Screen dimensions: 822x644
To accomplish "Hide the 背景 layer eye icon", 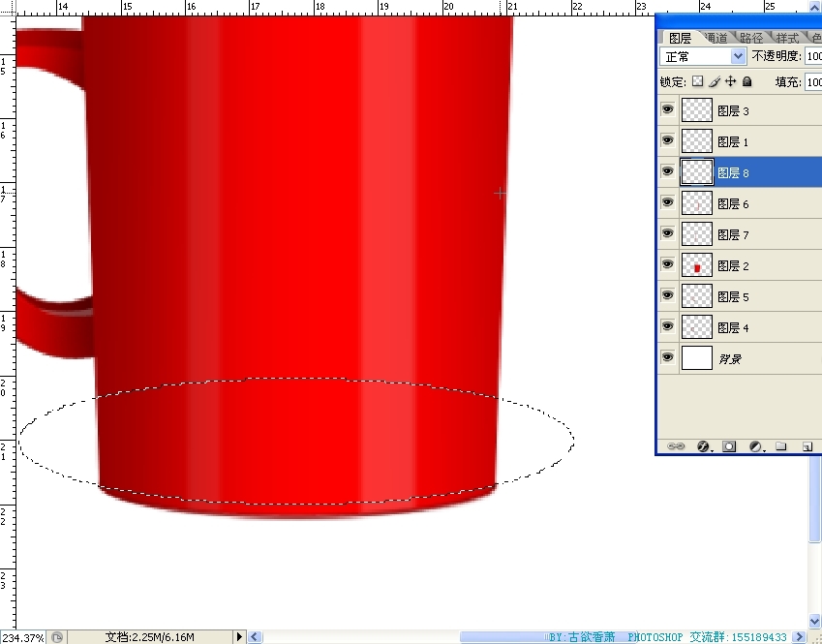I will (667, 358).
